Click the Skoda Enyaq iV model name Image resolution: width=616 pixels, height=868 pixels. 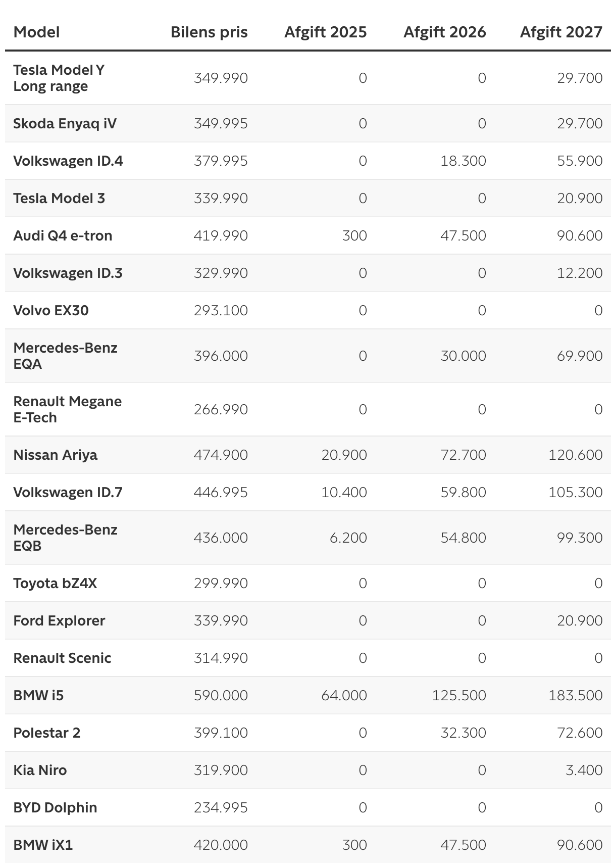tap(65, 124)
